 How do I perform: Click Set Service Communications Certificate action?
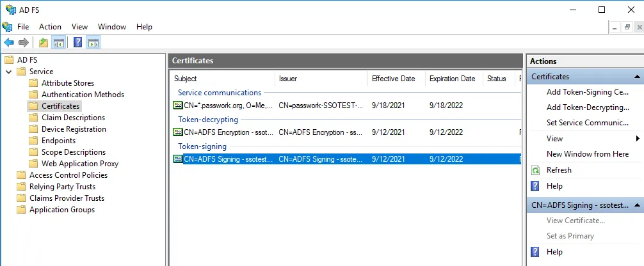587,123
